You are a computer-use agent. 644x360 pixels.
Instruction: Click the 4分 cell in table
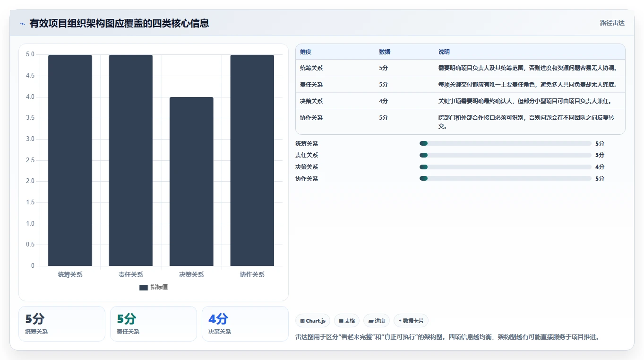click(383, 101)
